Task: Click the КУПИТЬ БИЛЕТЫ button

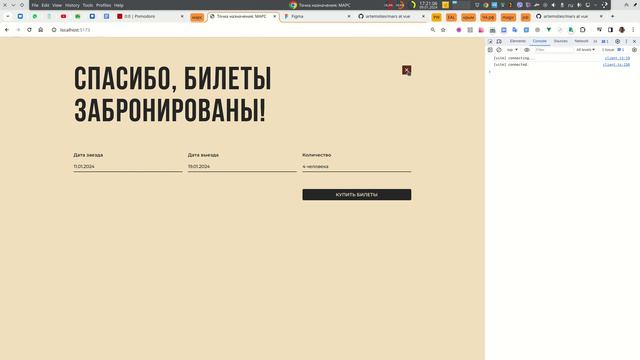Action: 357,195
